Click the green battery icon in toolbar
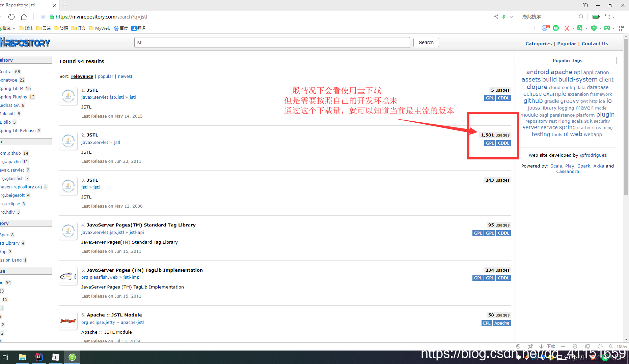The width and height of the screenshot is (629, 364). click(596, 17)
